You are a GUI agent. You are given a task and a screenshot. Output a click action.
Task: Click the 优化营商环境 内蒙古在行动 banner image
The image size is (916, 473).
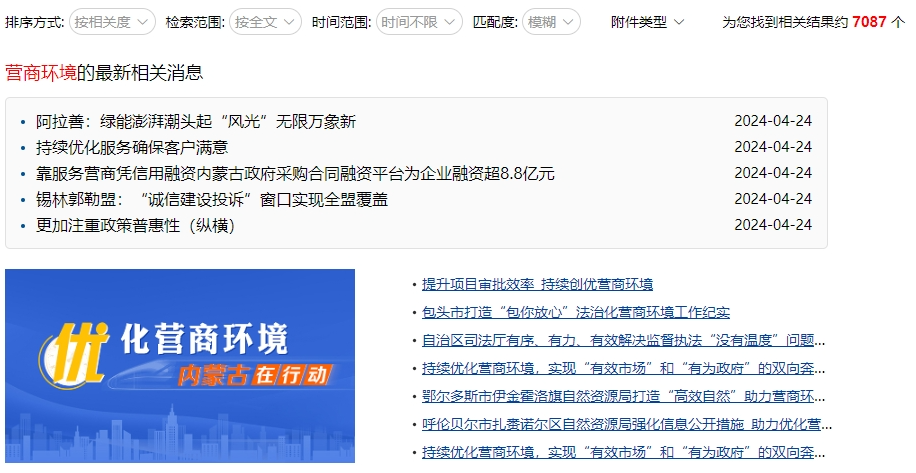pos(180,366)
